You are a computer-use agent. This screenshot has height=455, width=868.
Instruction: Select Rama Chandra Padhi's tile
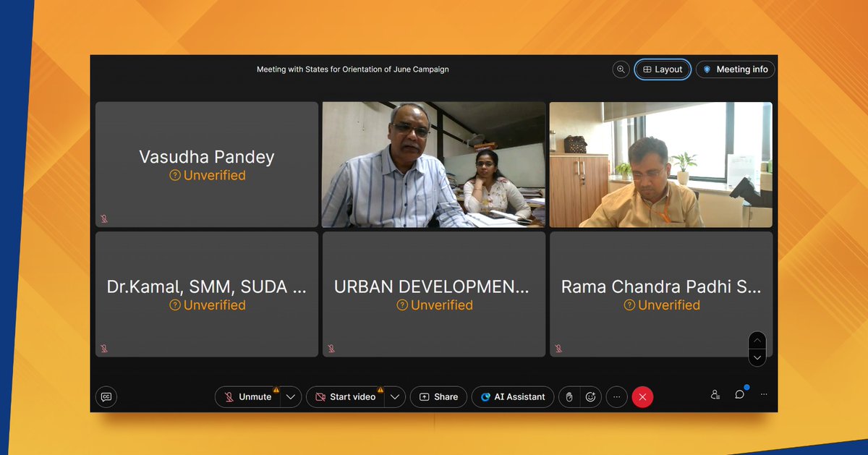pos(661,294)
